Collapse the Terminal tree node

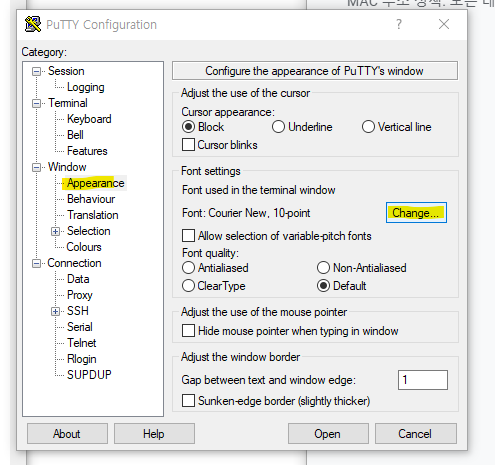36,104
